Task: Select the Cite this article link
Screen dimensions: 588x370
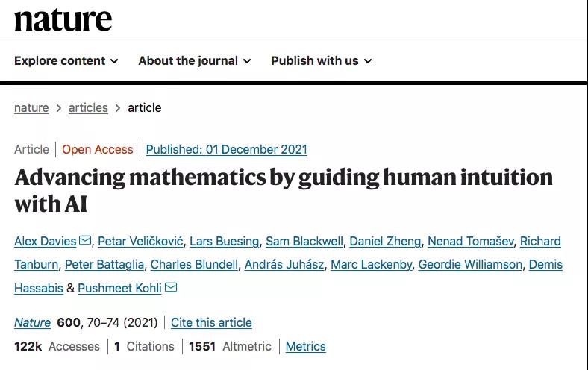Action: tap(211, 323)
